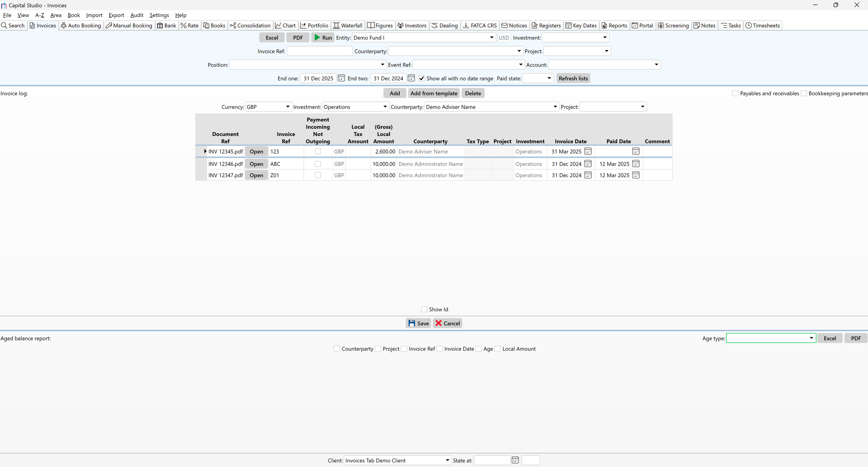Open the Audit menu
Screen dimensions: 868x467
pos(137,15)
